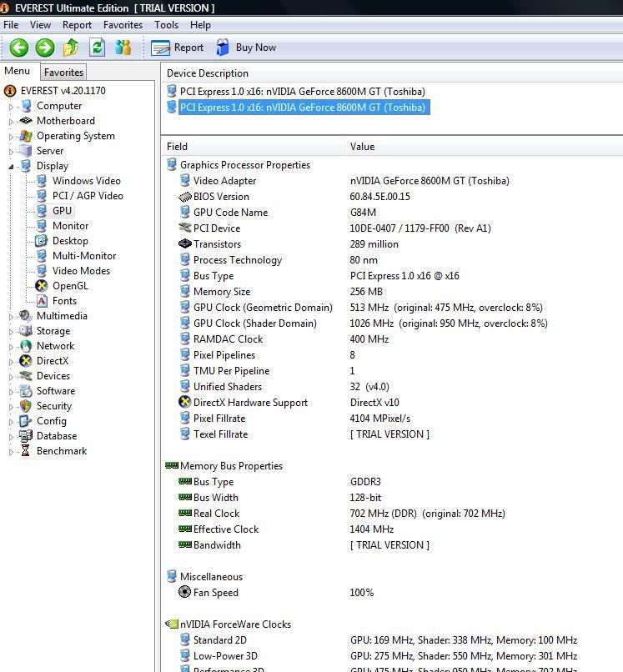
Task: Select the GPU tree item
Action: click(62, 211)
